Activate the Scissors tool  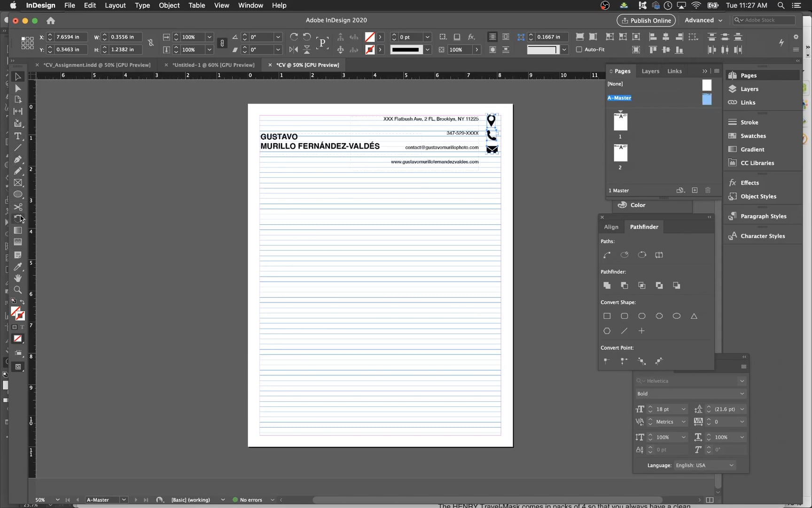[18, 207]
